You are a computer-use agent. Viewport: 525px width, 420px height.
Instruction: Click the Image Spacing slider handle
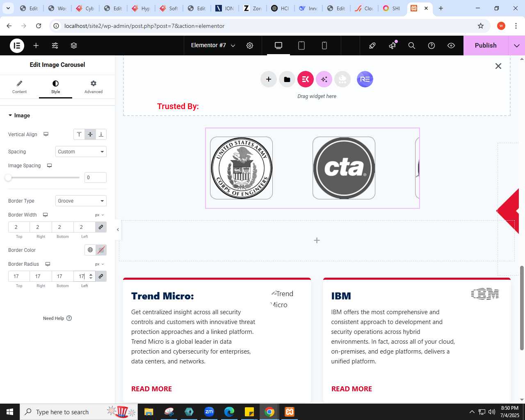(x=8, y=178)
